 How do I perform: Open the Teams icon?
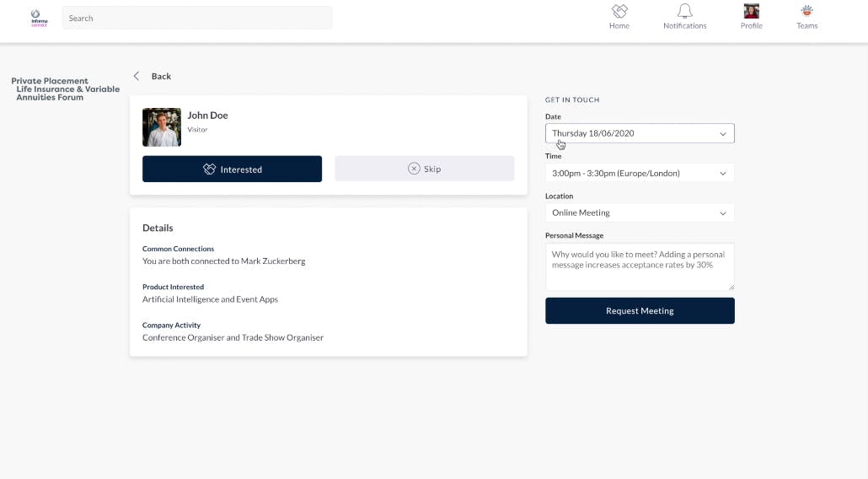(x=806, y=11)
